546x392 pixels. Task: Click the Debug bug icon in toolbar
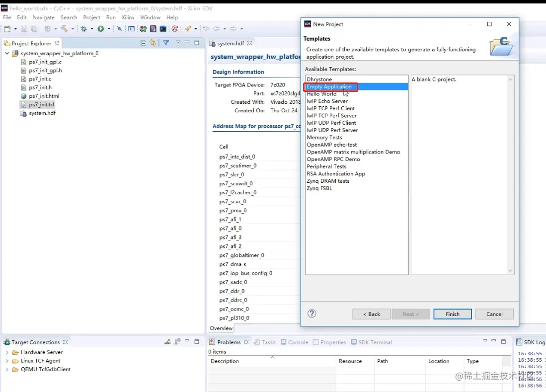pos(84,29)
